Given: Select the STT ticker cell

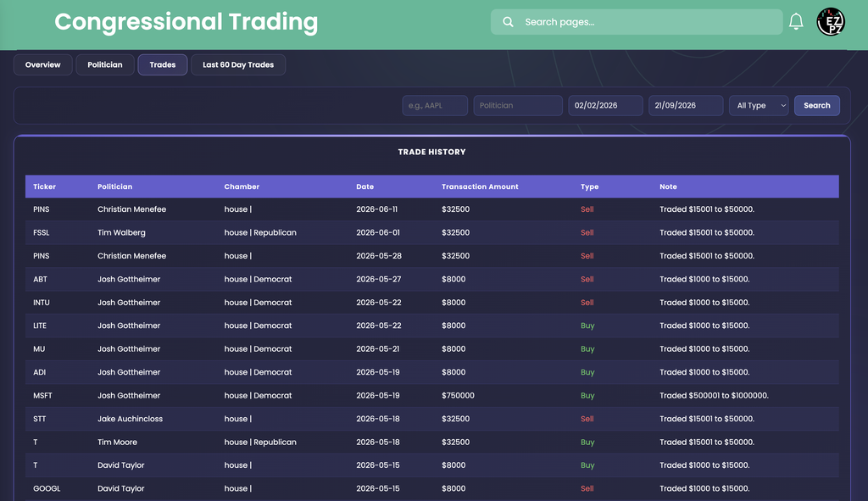Looking at the screenshot, I should [39, 419].
